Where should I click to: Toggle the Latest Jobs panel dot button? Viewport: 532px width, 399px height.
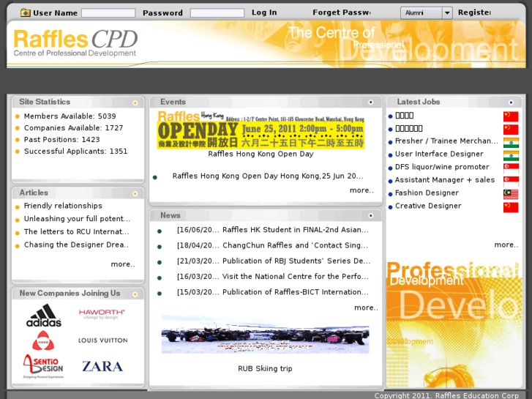click(x=511, y=102)
